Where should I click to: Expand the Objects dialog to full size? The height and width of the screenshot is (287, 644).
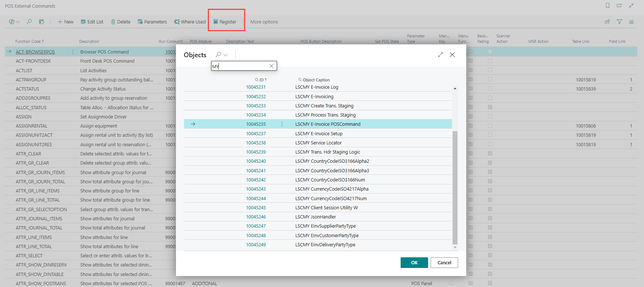pos(440,55)
